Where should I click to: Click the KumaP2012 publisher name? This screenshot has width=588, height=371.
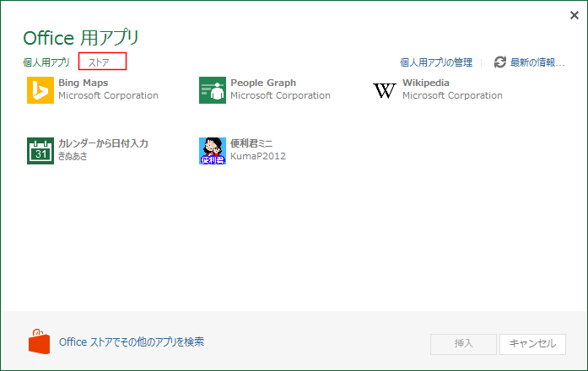click(x=258, y=156)
